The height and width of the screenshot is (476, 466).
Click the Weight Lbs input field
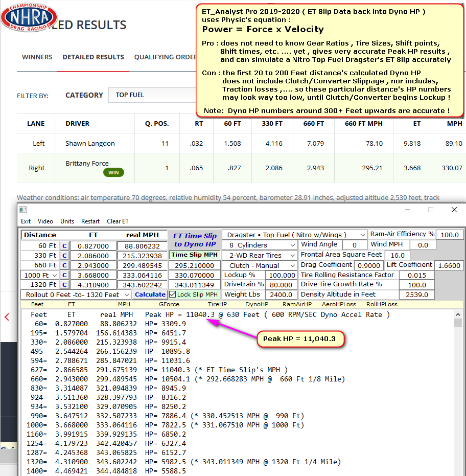(x=281, y=295)
